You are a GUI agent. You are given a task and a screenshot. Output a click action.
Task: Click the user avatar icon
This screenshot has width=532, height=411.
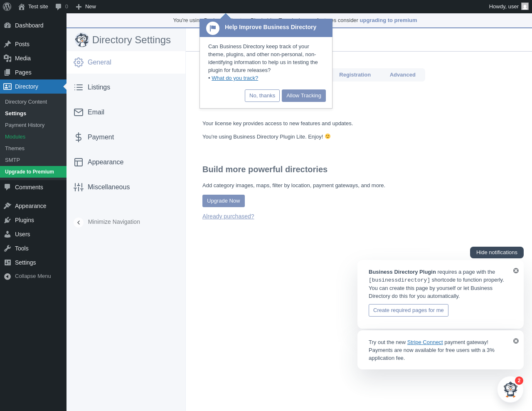pyautogui.click(x=525, y=7)
